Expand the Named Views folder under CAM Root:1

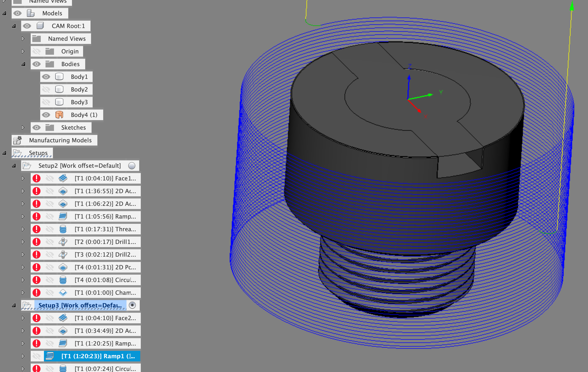23,39
